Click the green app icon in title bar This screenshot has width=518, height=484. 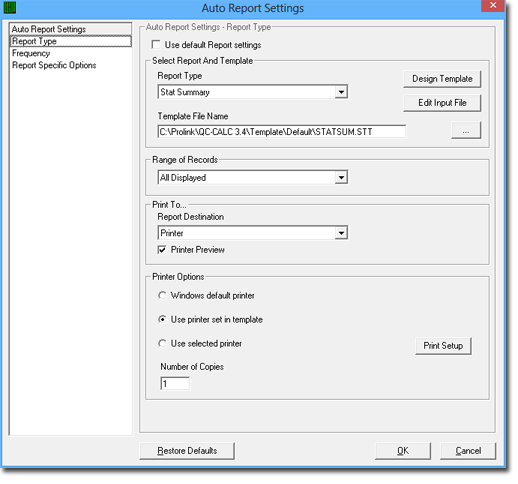[10, 8]
